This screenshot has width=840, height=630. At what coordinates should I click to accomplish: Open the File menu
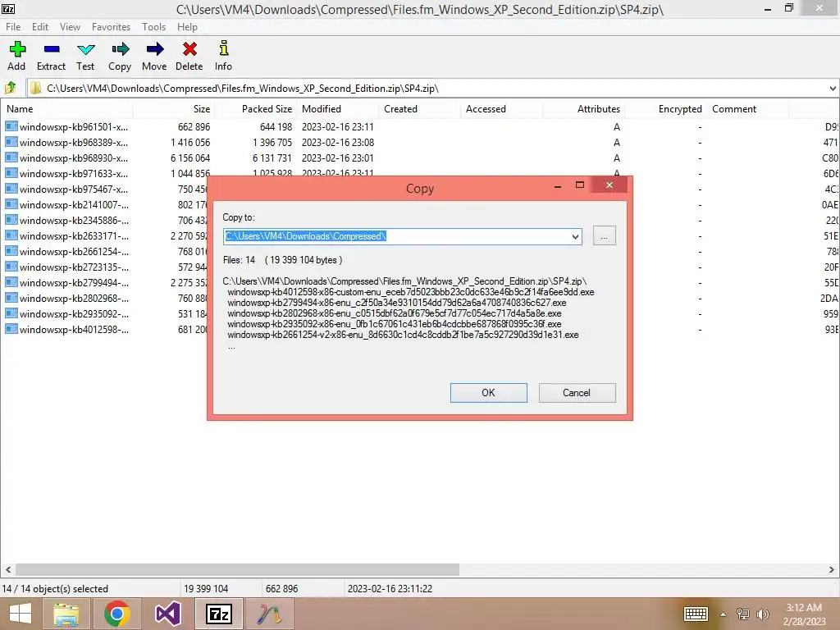pos(13,27)
